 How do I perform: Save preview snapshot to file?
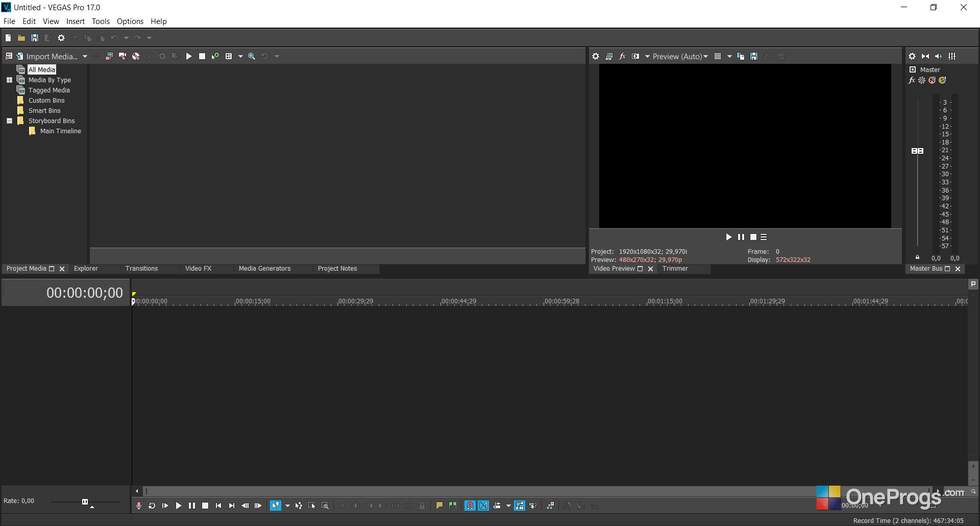[x=754, y=56]
